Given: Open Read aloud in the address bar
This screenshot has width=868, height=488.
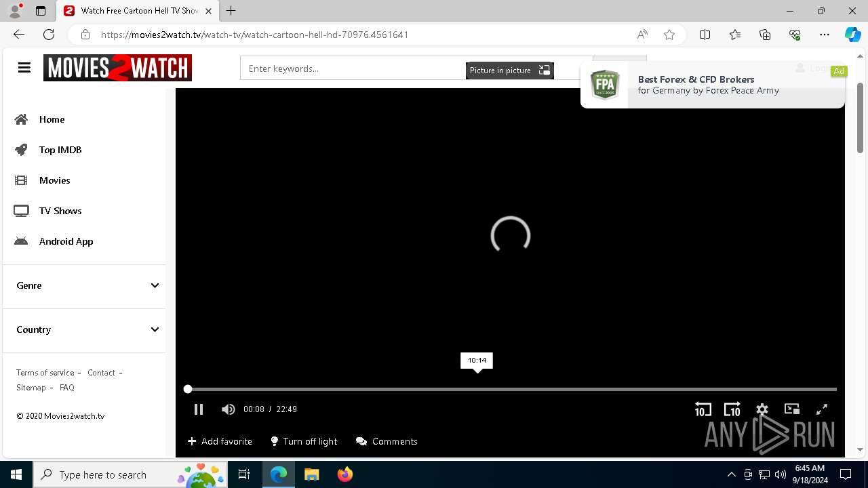Looking at the screenshot, I should (x=642, y=35).
